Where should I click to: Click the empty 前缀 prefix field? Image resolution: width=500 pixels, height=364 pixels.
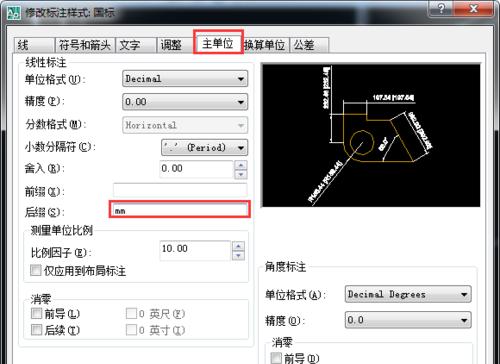(x=180, y=191)
